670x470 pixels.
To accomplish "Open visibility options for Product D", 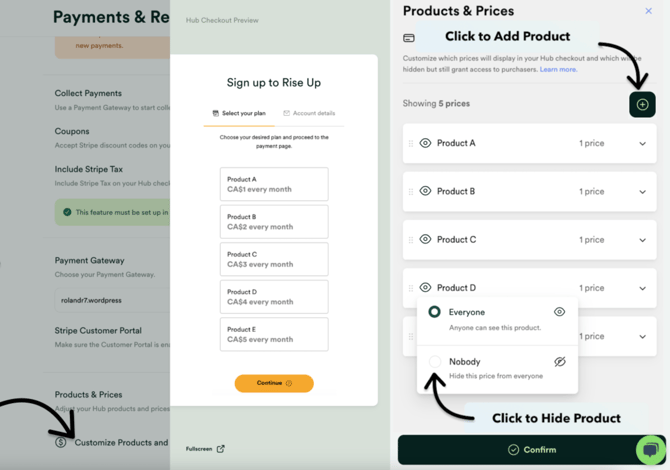I will pos(425,288).
